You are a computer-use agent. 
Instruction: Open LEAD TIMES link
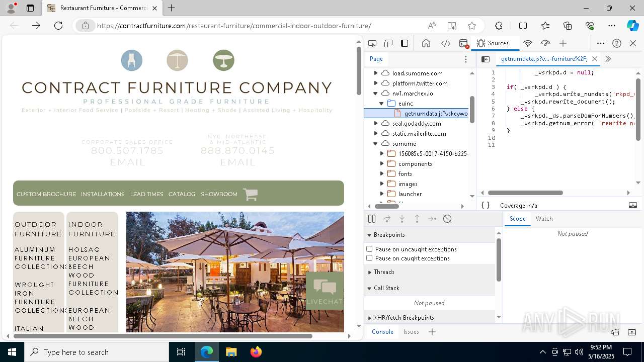click(x=146, y=194)
